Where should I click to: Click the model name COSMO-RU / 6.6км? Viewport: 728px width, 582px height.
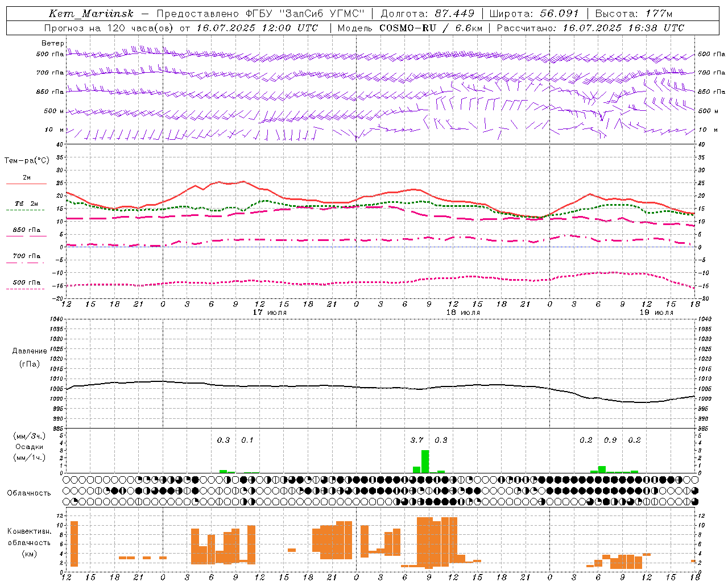(x=431, y=28)
